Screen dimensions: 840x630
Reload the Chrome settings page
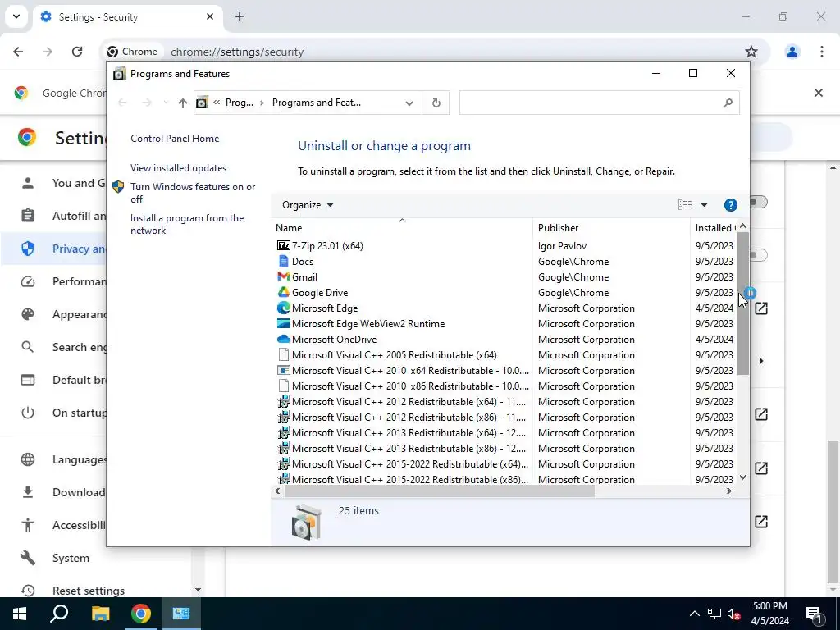click(77, 52)
